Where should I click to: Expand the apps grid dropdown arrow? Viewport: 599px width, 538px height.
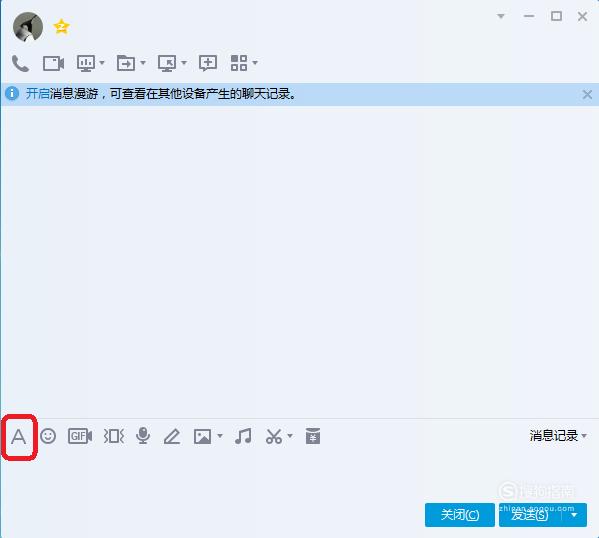255,63
